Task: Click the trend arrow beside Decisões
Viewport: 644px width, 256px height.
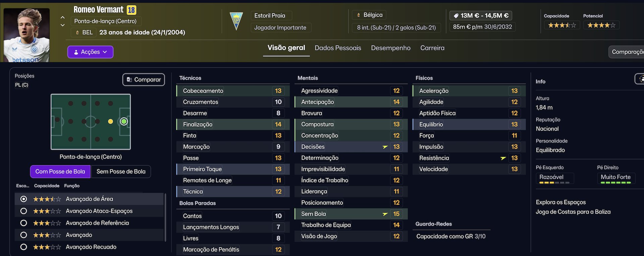Action: [385, 147]
